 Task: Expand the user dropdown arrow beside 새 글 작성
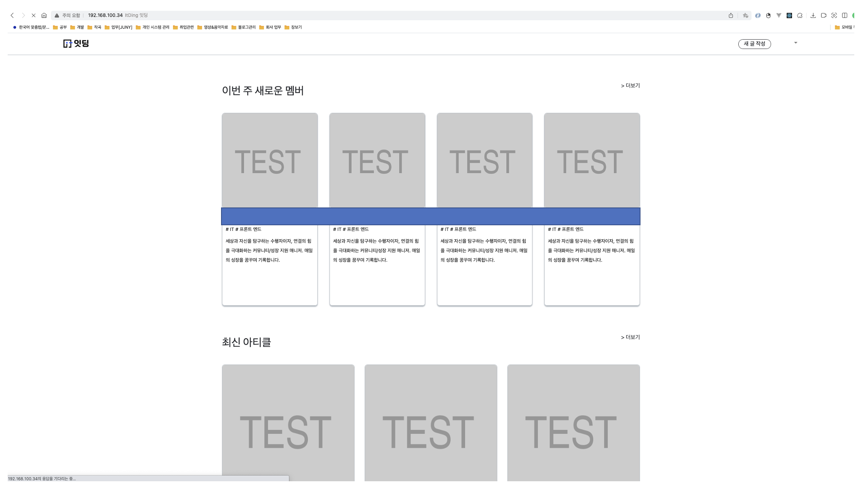click(796, 43)
